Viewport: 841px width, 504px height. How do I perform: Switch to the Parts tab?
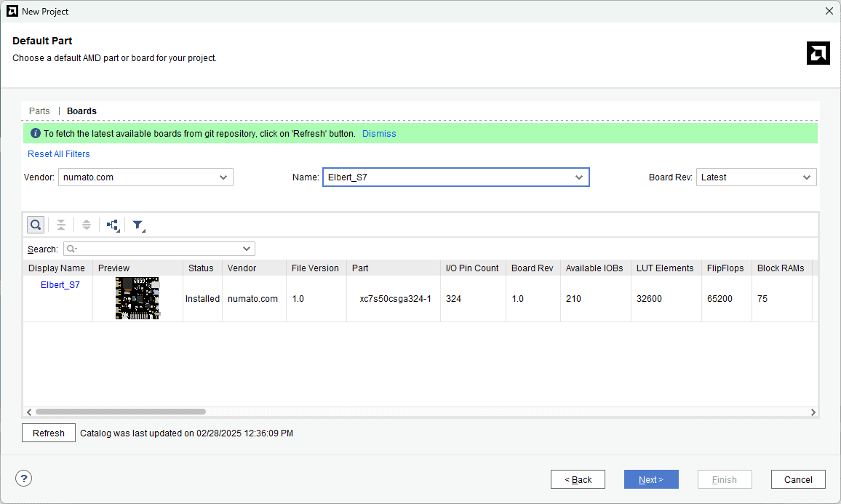point(39,111)
